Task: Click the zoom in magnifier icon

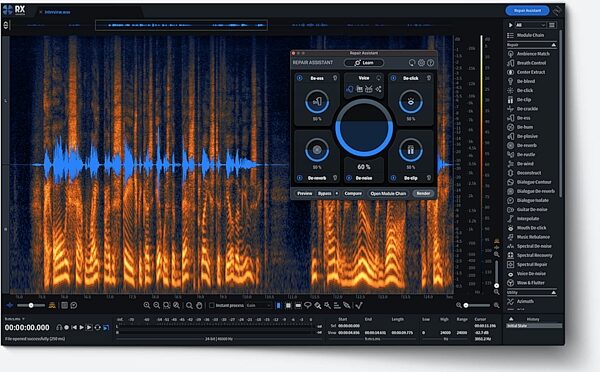Action: 147,305
